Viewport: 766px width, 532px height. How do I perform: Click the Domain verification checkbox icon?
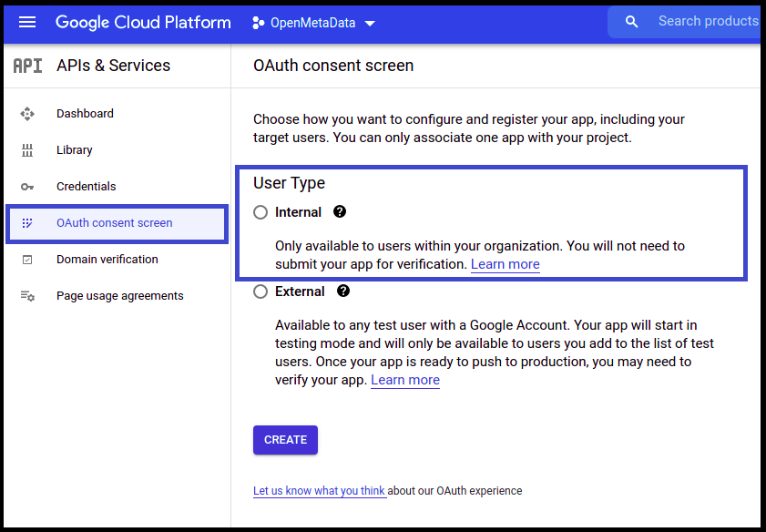click(27, 260)
